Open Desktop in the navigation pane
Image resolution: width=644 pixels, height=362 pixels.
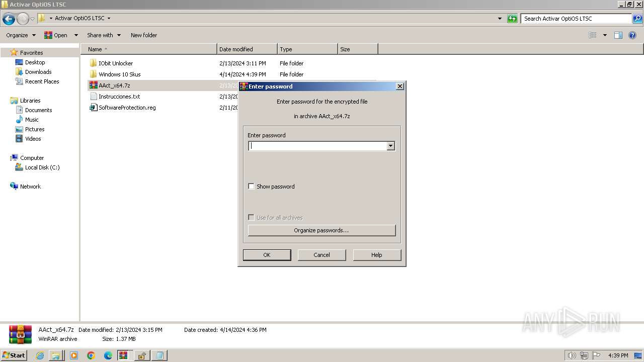pyautogui.click(x=35, y=62)
